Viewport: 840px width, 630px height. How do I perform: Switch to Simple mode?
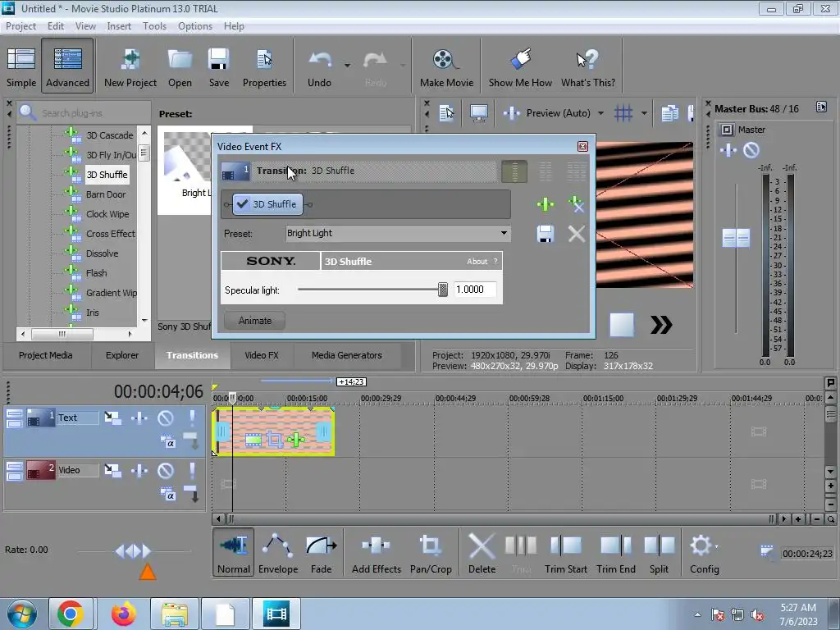click(x=21, y=67)
